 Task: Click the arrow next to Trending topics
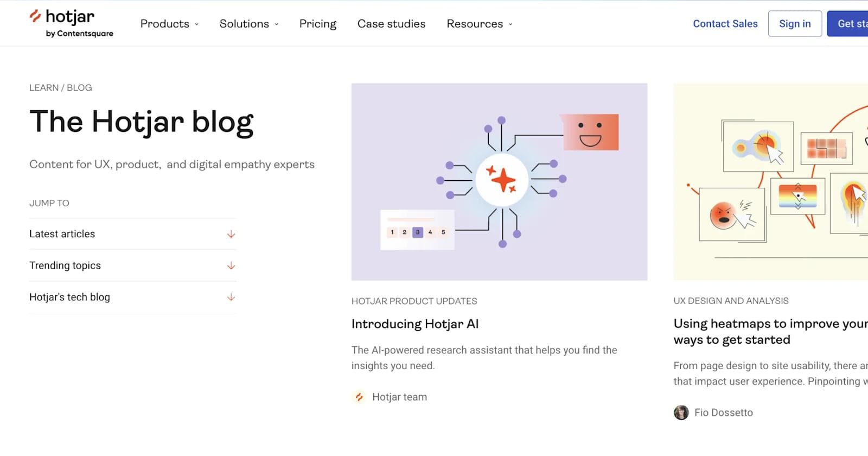231,266
